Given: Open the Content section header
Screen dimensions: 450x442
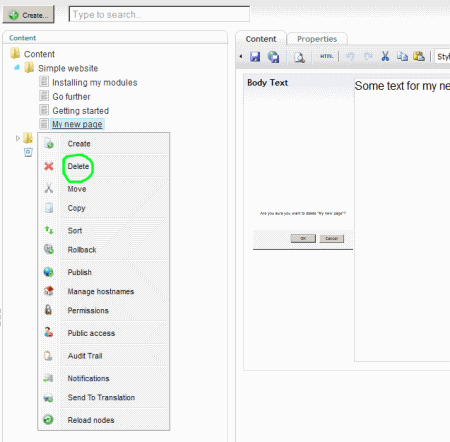Looking at the screenshot, I should (22, 38).
